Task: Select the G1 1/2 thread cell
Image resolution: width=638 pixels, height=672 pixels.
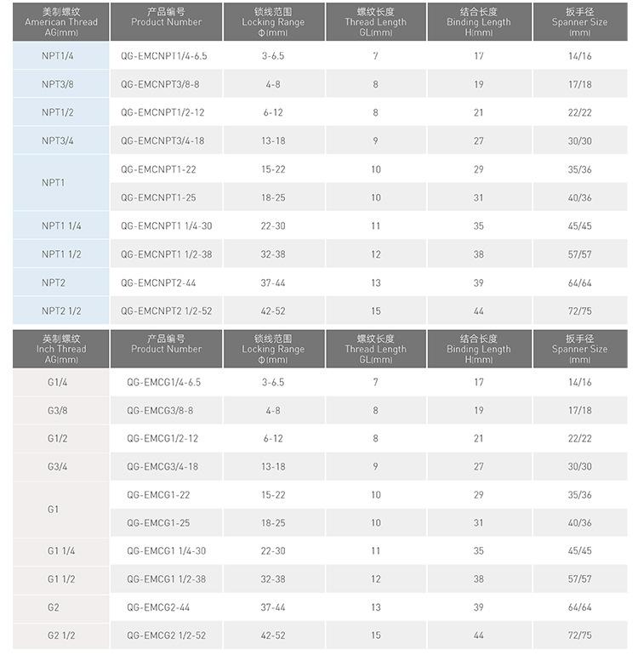Action: [x=61, y=578]
